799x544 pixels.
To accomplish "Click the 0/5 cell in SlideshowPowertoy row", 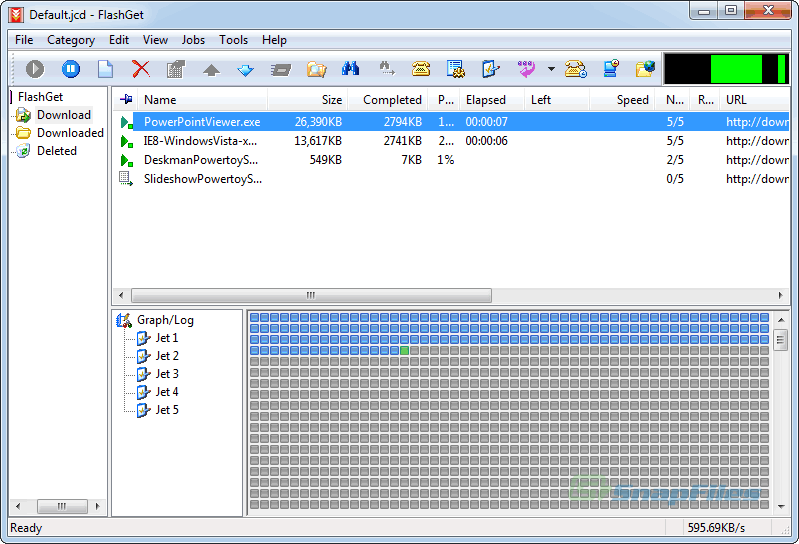I will click(675, 179).
